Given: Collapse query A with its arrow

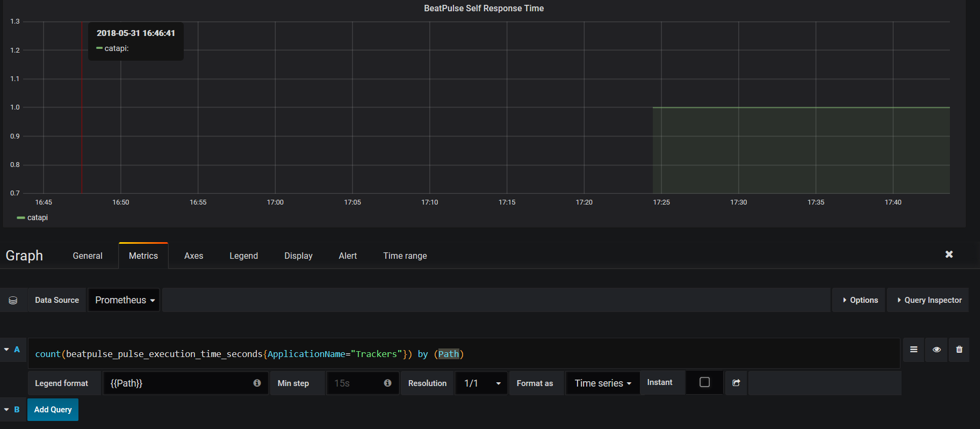Looking at the screenshot, I should pos(6,350).
